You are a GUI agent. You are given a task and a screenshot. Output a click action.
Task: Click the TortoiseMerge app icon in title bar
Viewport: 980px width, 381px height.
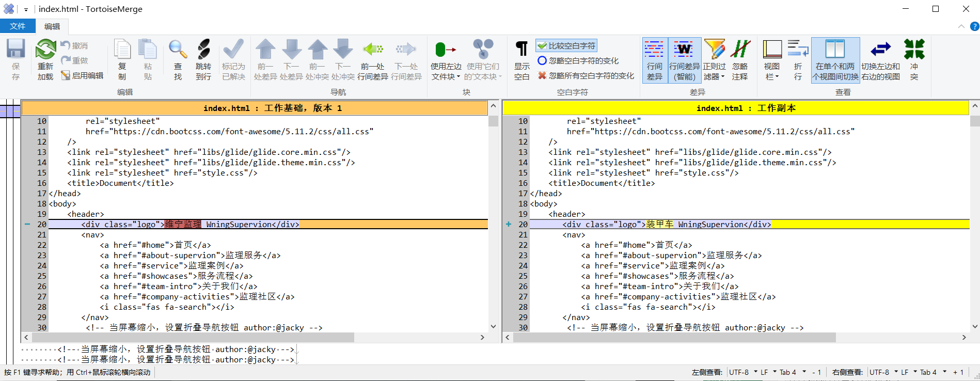(9, 9)
